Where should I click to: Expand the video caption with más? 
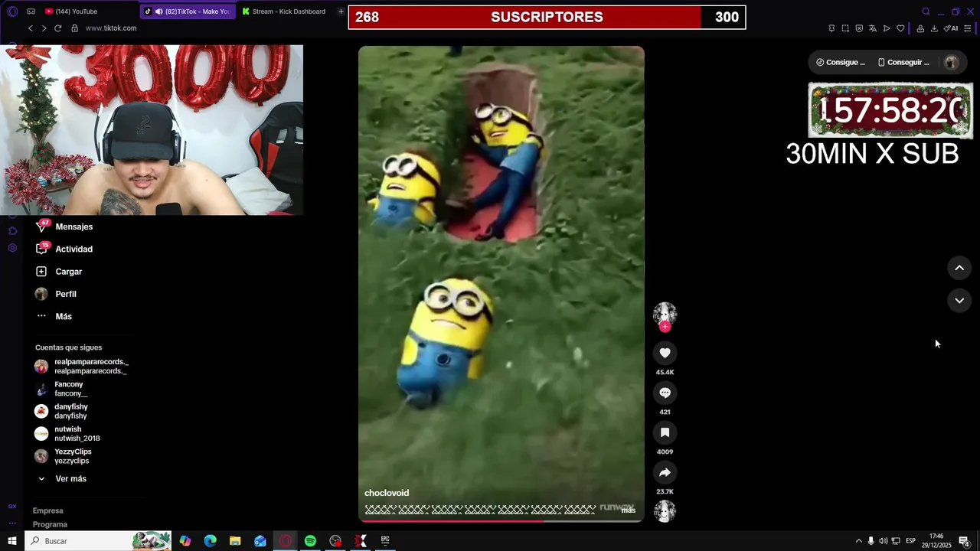click(x=628, y=510)
